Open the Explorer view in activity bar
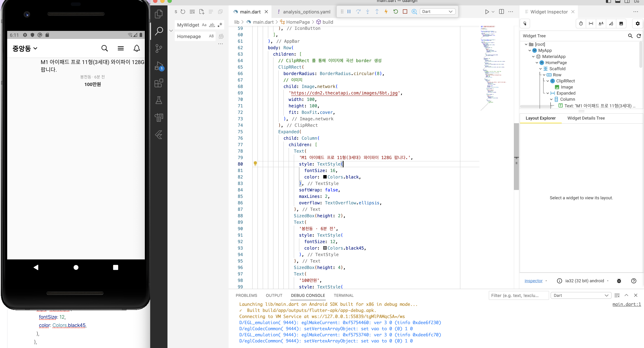Image resolution: width=644 pixels, height=348 pixels. [159, 14]
